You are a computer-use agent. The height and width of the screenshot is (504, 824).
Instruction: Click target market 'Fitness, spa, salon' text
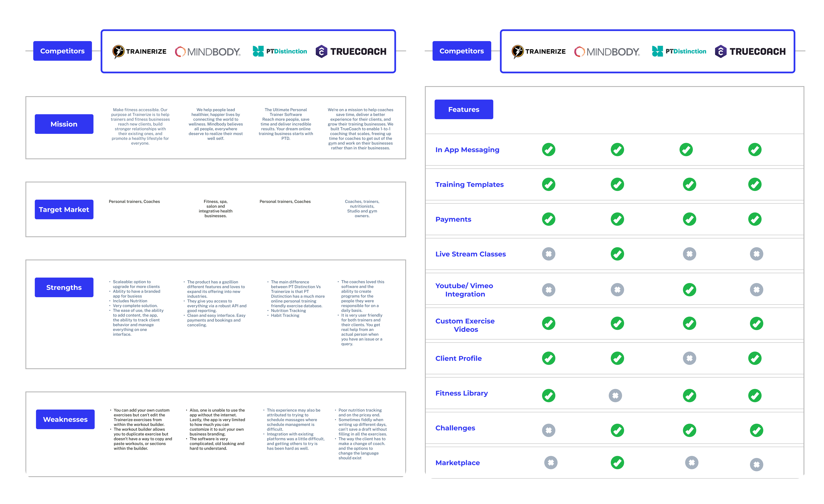(x=216, y=209)
